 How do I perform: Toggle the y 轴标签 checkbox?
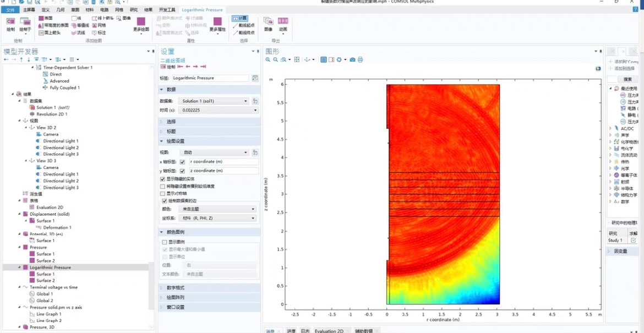pyautogui.click(x=182, y=171)
